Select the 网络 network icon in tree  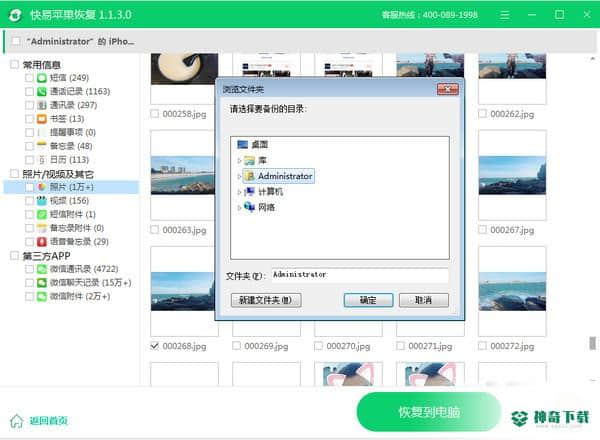[x=249, y=207]
